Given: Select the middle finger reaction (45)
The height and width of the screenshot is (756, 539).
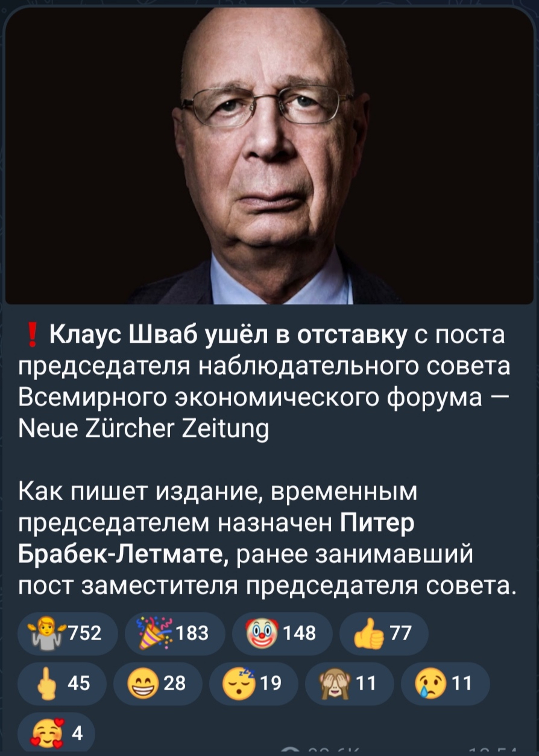Looking at the screenshot, I should pyautogui.click(x=61, y=683).
